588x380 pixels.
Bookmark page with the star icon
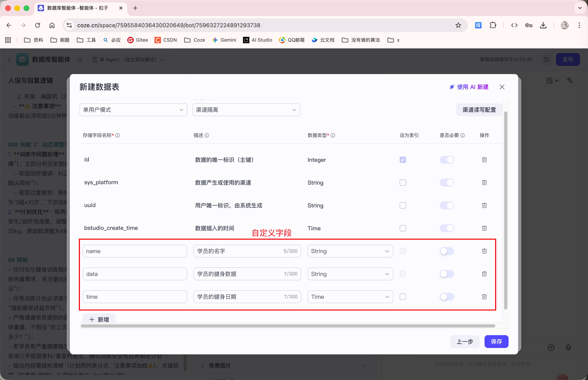458,25
